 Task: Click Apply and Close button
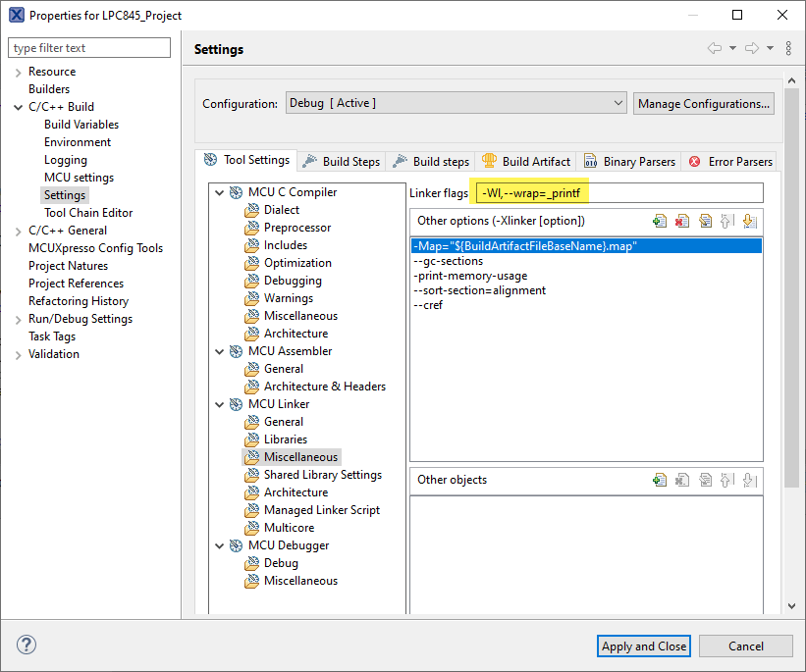644,646
